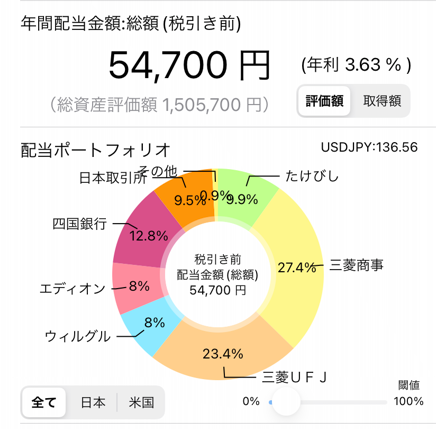This screenshot has width=436, height=429.
Task: Click the その他 0.9% thin slice
Action: pyautogui.click(x=216, y=195)
